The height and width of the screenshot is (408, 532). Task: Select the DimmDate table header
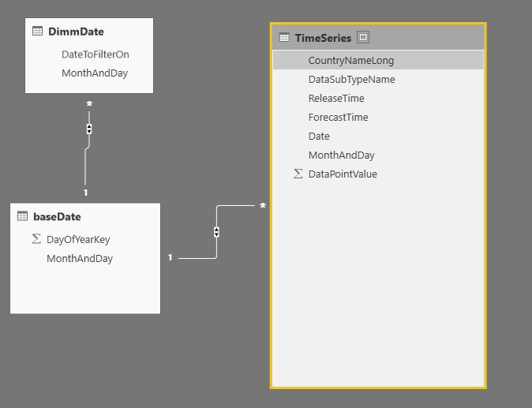click(89, 32)
